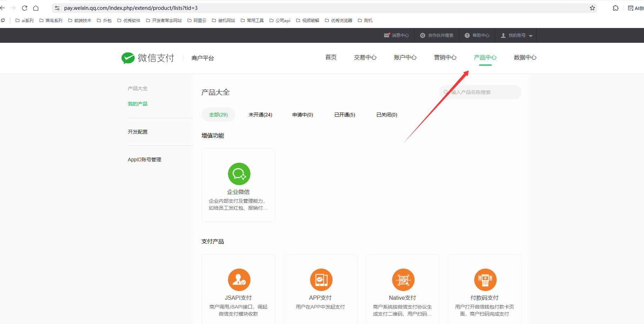Open the extensions puzzle icon
This screenshot has height=324, width=644.
point(616,8)
